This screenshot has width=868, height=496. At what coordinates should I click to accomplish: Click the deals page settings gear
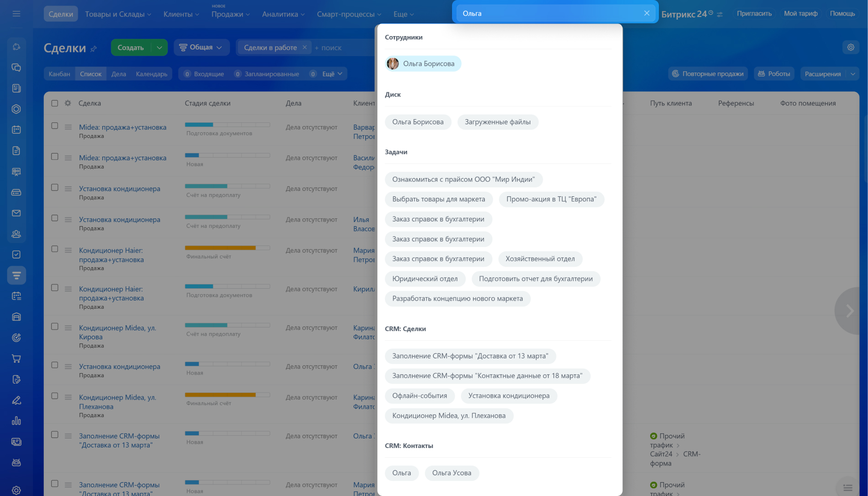point(851,47)
